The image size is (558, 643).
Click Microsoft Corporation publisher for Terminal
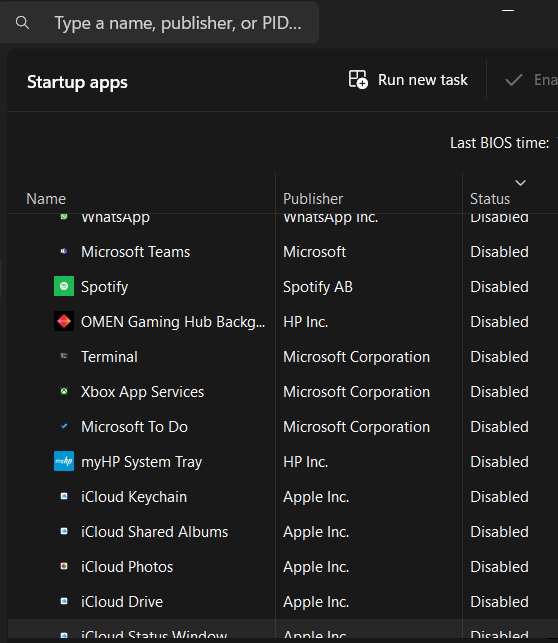[357, 357]
